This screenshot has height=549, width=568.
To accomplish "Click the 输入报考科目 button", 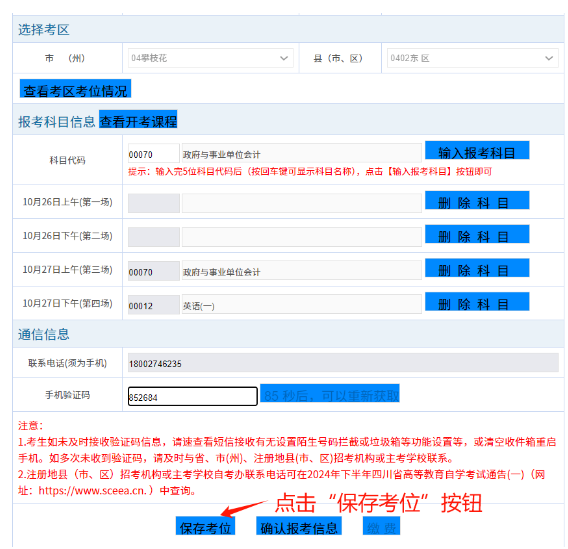I will pyautogui.click(x=477, y=151).
